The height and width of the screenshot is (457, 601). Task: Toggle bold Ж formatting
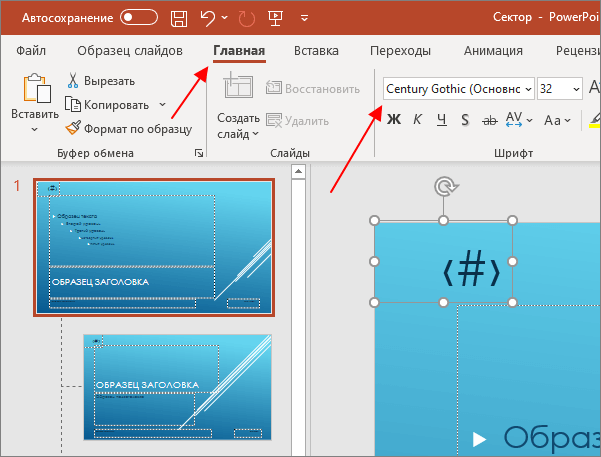pos(394,120)
